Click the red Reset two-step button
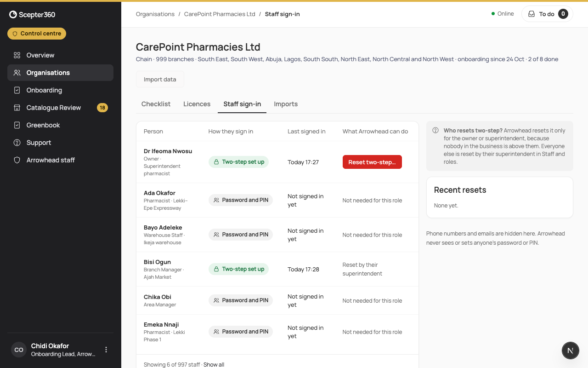The height and width of the screenshot is (368, 588). pos(372,162)
